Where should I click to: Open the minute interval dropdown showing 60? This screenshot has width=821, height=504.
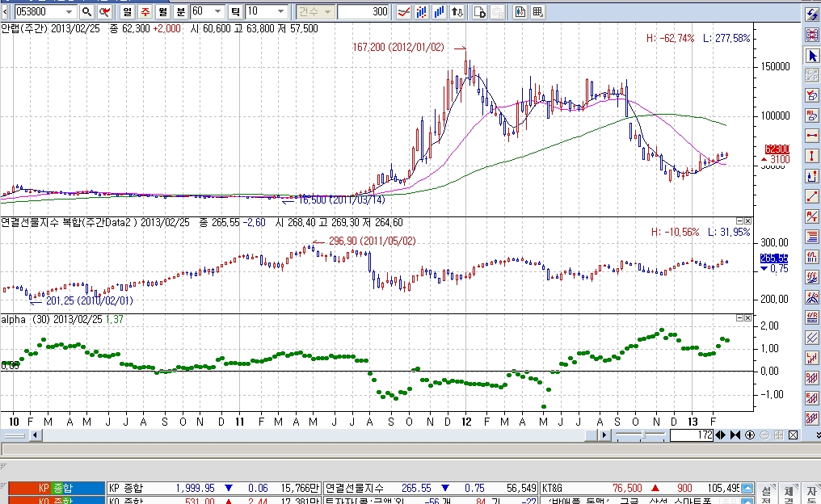(218, 11)
